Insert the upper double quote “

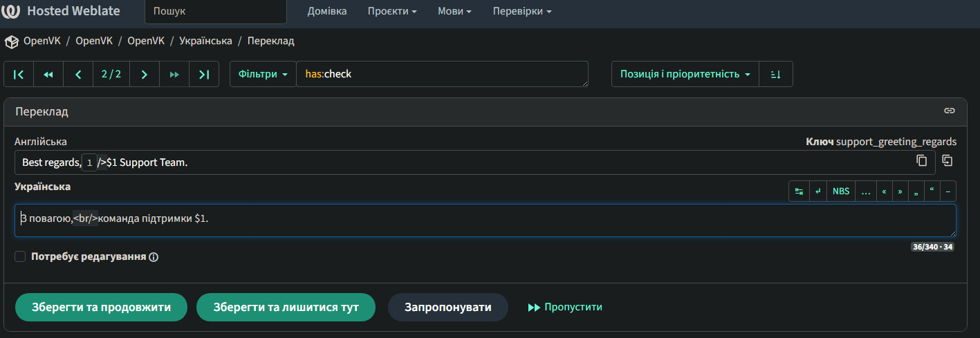coord(932,191)
